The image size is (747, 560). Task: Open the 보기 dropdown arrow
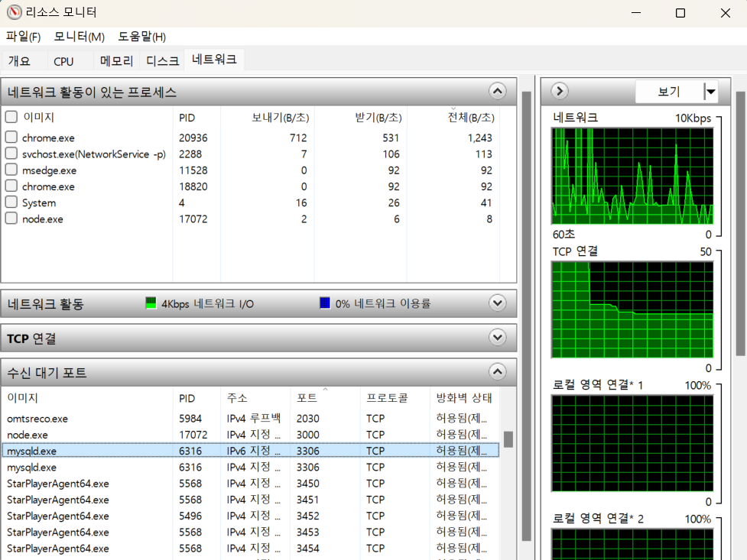[711, 92]
